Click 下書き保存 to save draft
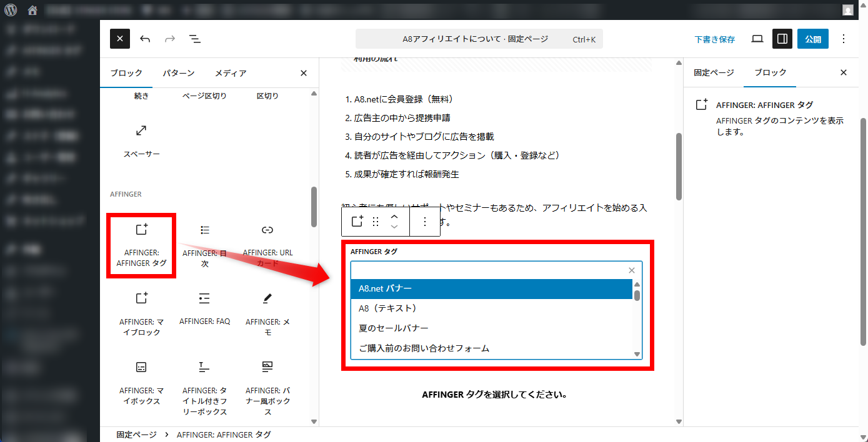Viewport: 868px width, 442px height. [x=715, y=39]
